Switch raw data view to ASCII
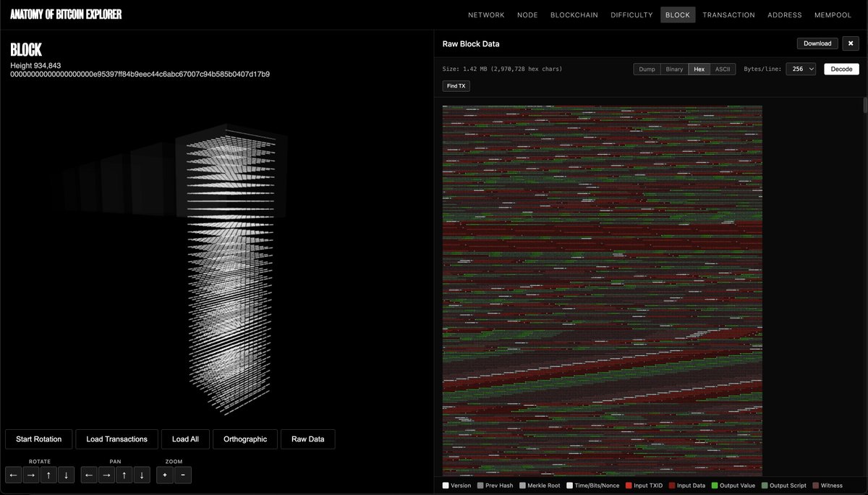 [x=722, y=69]
